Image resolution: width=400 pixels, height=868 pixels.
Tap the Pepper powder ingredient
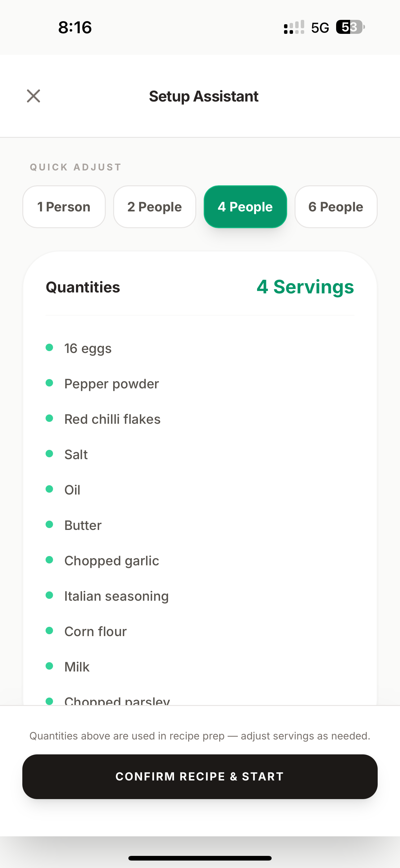coord(111,384)
